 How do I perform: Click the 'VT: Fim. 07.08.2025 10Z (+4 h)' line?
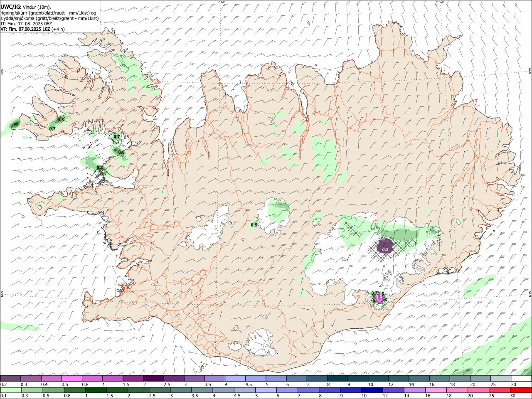[x=32, y=29]
